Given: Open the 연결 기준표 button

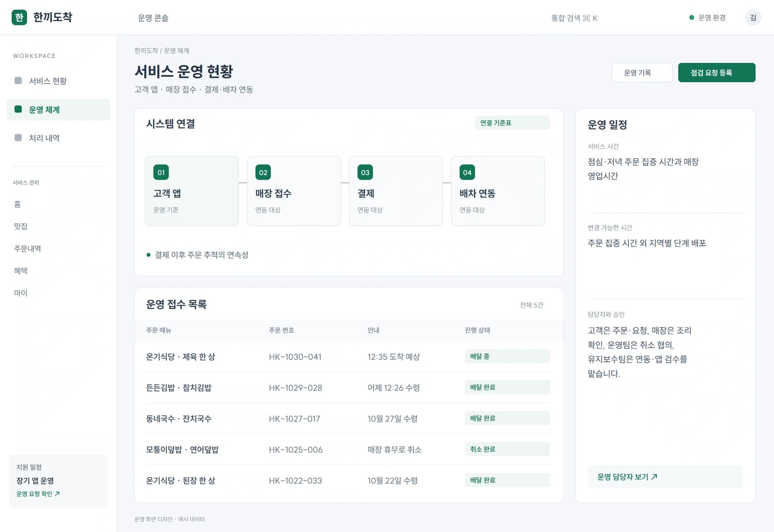Looking at the screenshot, I should [x=512, y=123].
